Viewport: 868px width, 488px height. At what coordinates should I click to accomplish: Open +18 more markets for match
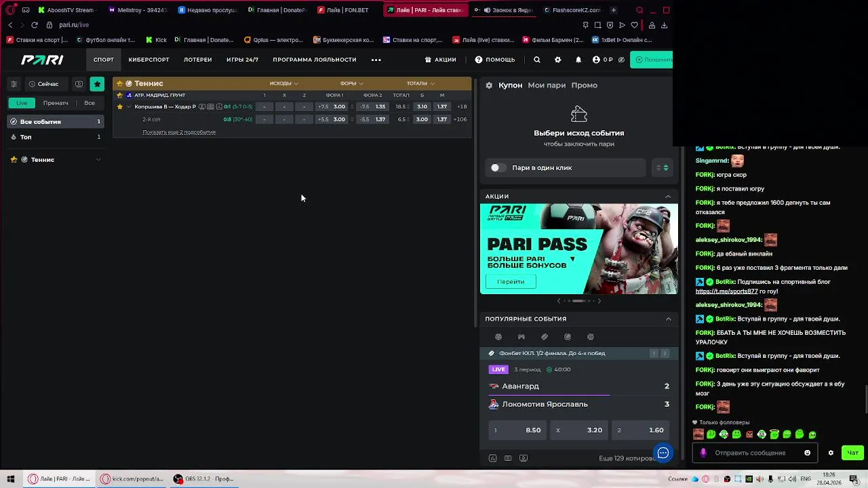click(462, 106)
